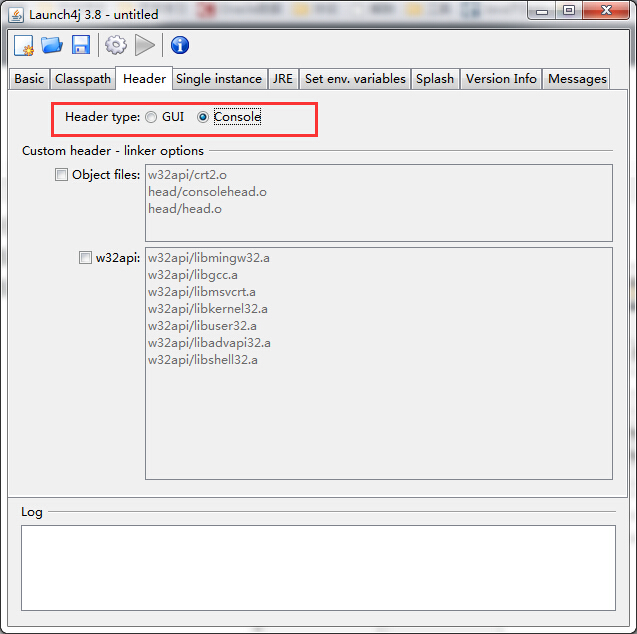Screen dimensions: 637x634
Task: Build the wrapper using the gear icon
Action: 116,45
